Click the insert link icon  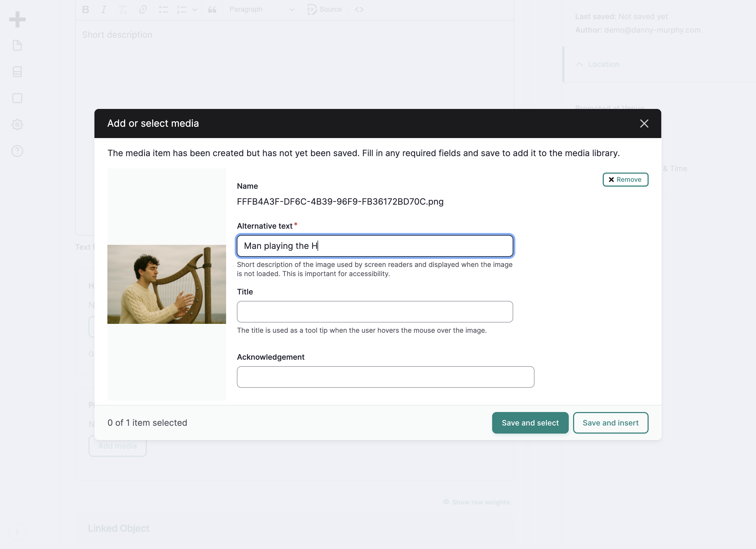pos(143,10)
